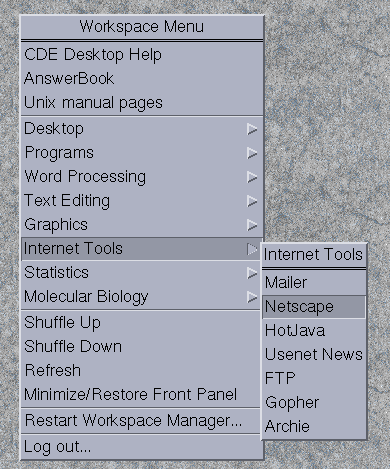Expand the Molecular Biology submenu
This screenshot has height=469, width=390.
click(x=142, y=297)
